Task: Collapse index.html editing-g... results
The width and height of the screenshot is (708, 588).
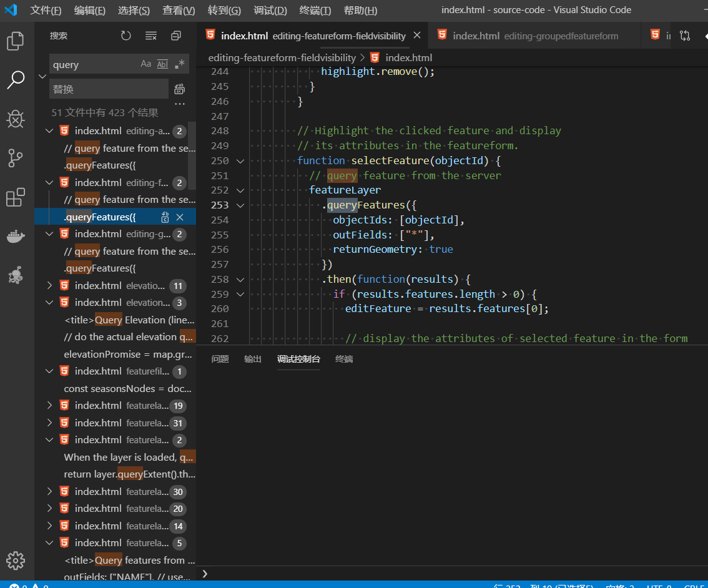Action: tap(49, 233)
